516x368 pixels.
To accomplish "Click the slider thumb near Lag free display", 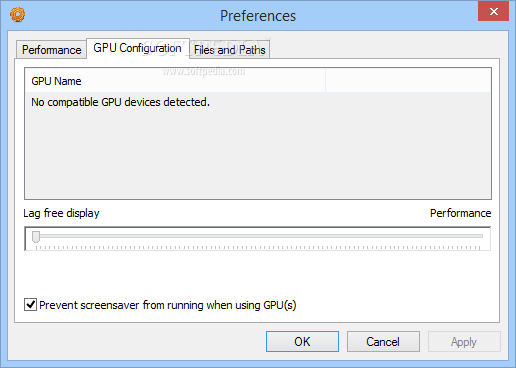I will (36, 237).
